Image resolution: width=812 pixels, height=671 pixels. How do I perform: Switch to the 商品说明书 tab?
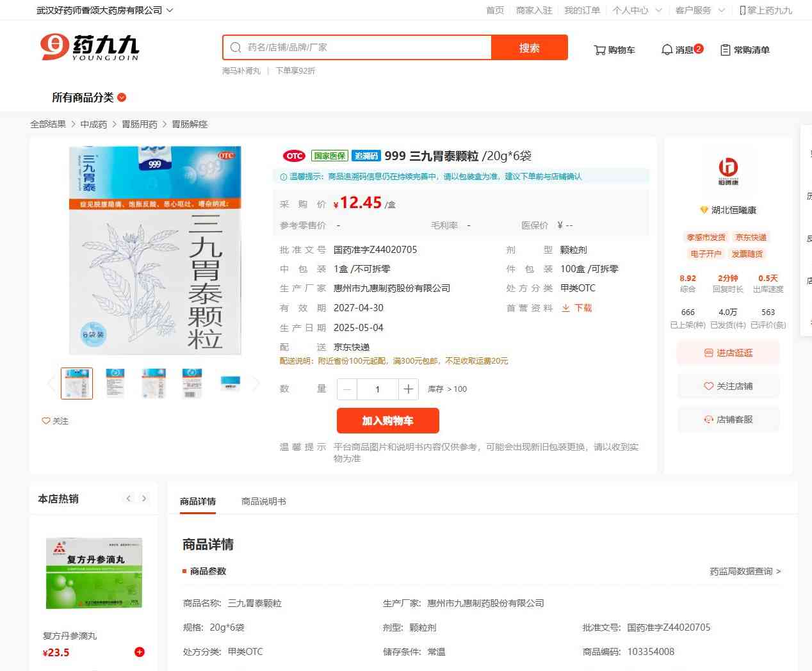263,501
